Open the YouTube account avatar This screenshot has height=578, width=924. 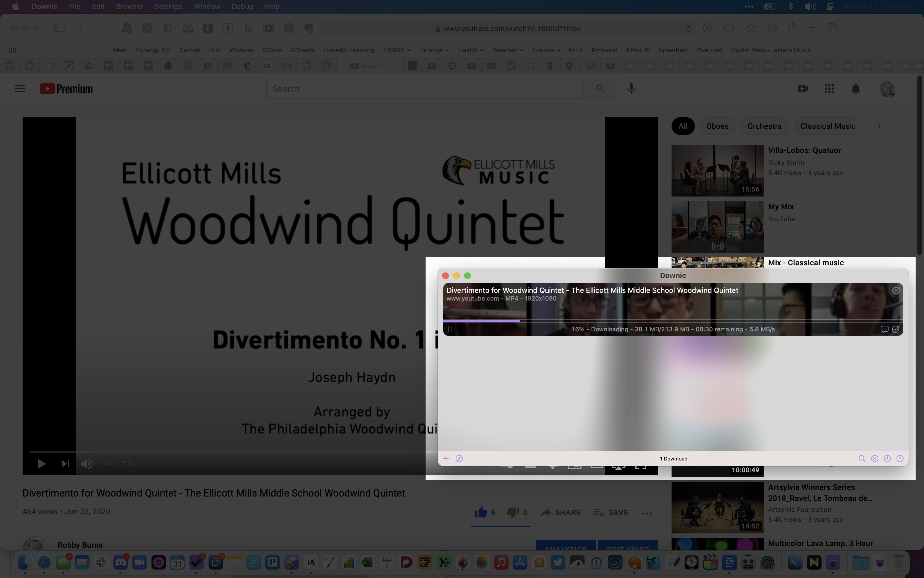tap(889, 89)
